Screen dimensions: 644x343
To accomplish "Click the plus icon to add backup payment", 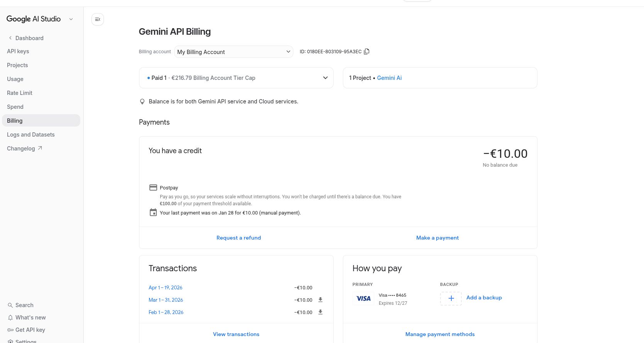I will click(x=451, y=298).
